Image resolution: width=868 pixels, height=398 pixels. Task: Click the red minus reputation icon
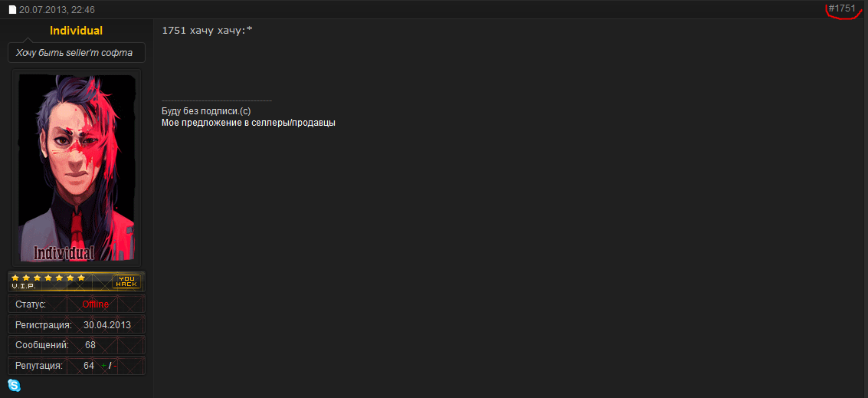(116, 366)
